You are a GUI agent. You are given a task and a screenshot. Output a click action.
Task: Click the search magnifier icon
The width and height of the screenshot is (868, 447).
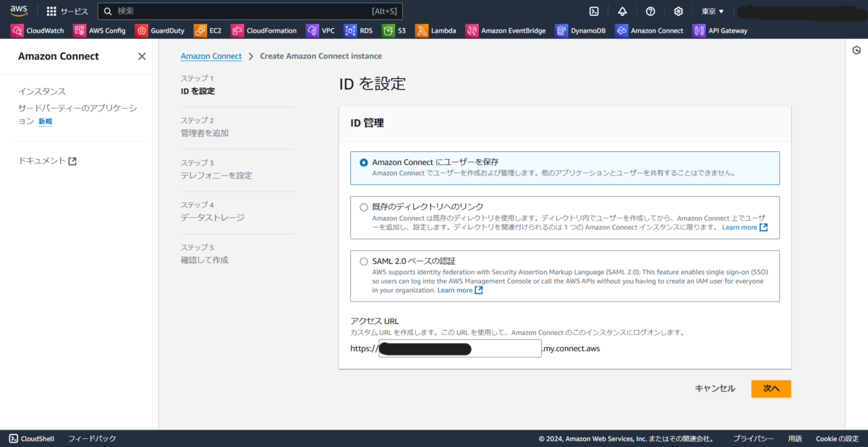[x=108, y=11]
